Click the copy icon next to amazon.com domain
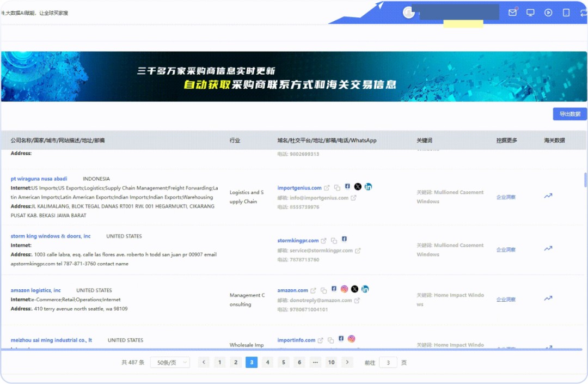 (x=323, y=289)
